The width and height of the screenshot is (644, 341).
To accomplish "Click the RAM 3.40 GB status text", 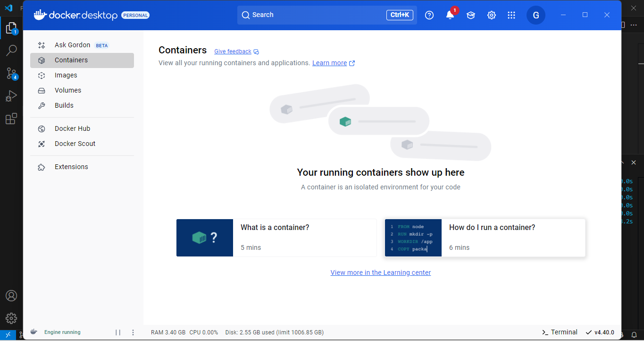I will pos(168,332).
